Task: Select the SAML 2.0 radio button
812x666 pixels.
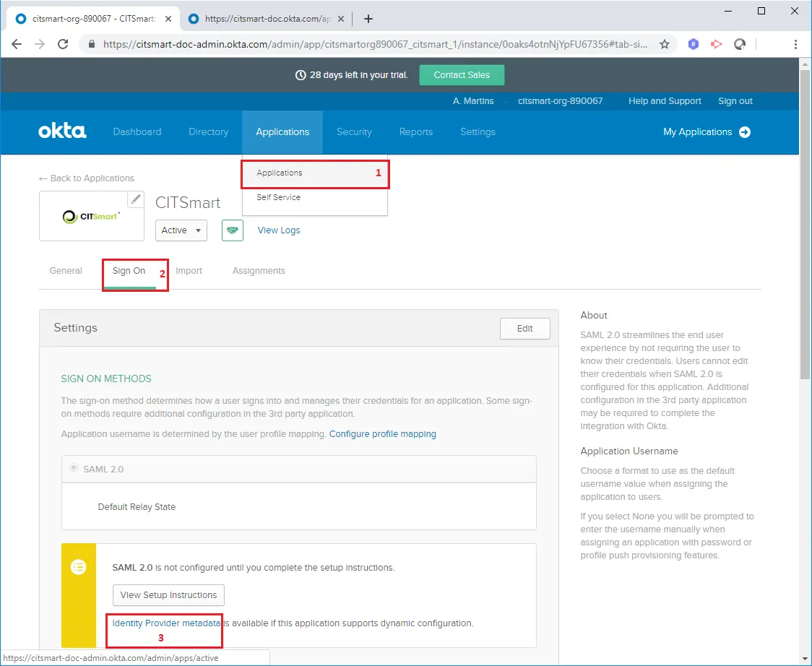Action: tap(74, 467)
